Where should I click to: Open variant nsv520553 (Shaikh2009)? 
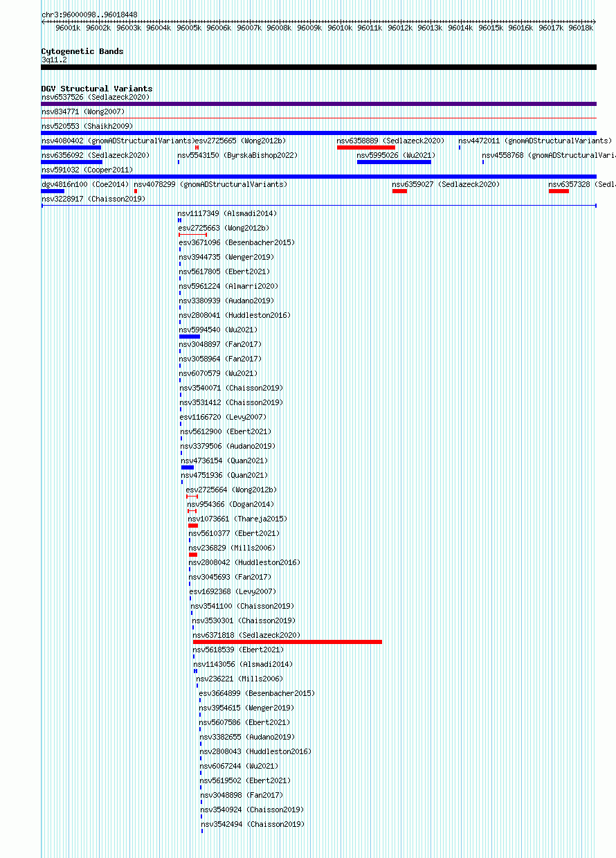pyautogui.click(x=87, y=126)
